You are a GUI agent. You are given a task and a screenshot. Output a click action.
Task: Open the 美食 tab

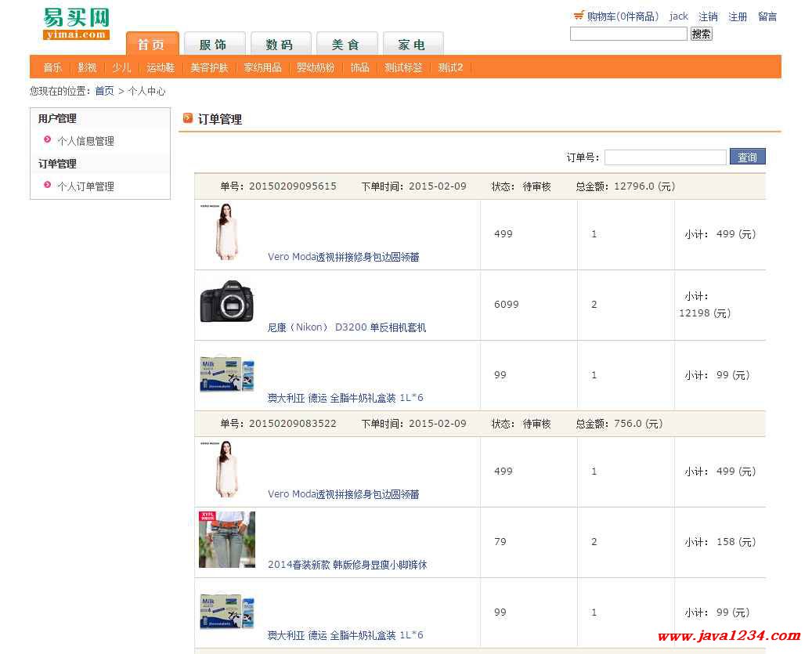(x=346, y=44)
